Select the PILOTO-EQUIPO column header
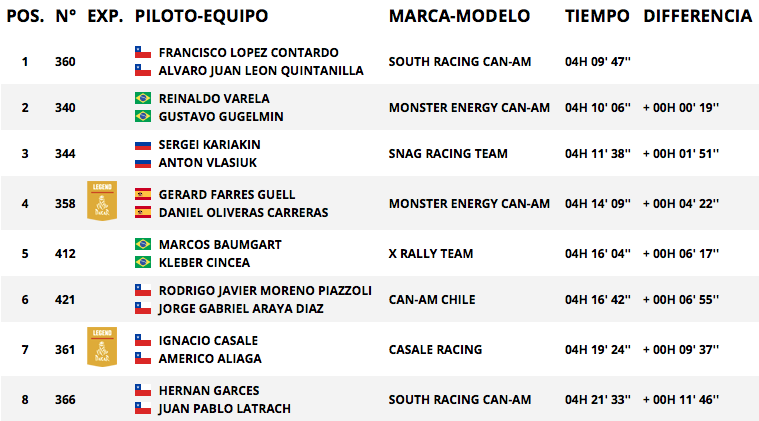759x421 pixels. (x=201, y=16)
